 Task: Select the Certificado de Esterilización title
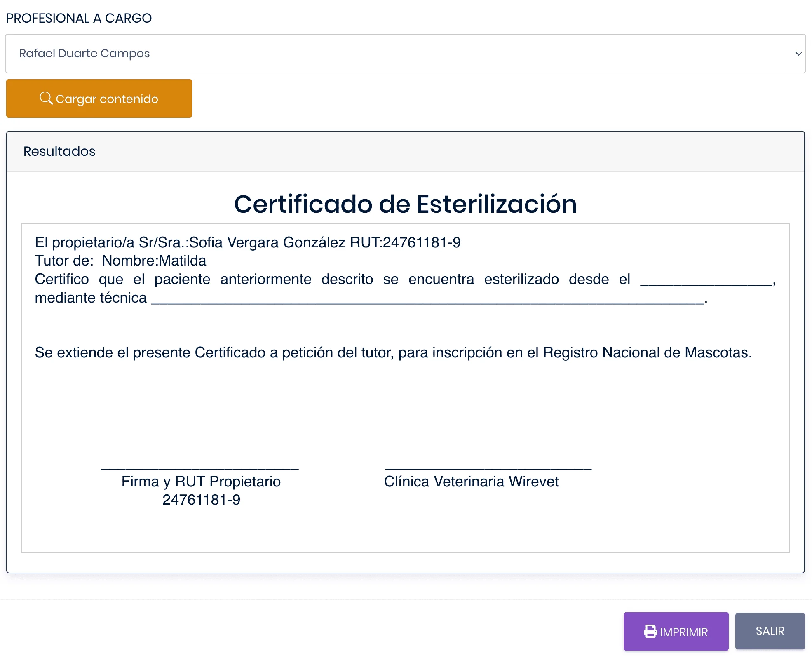(x=406, y=204)
